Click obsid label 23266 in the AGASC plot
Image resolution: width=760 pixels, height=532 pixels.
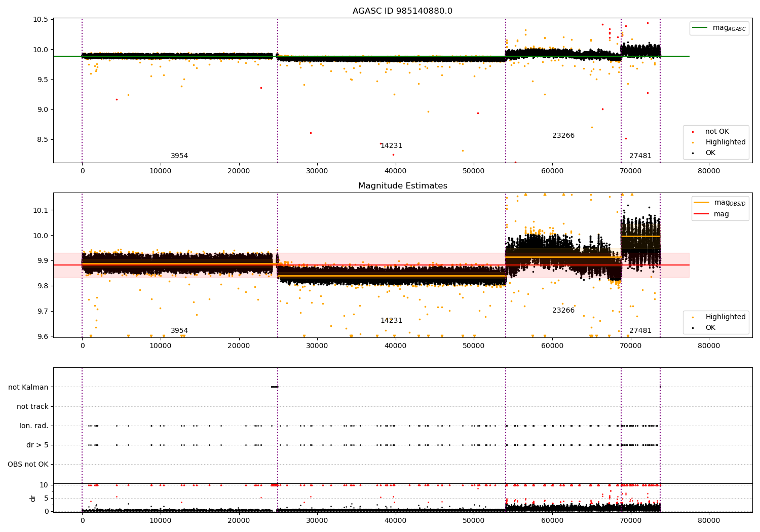563,136
